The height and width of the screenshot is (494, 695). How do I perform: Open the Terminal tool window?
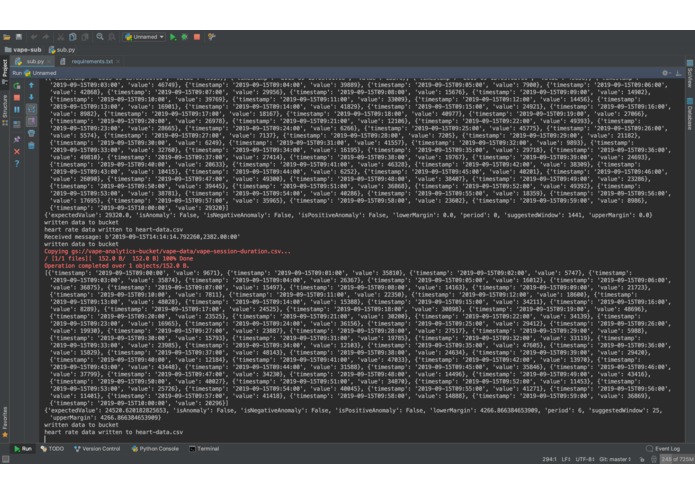tap(204, 449)
